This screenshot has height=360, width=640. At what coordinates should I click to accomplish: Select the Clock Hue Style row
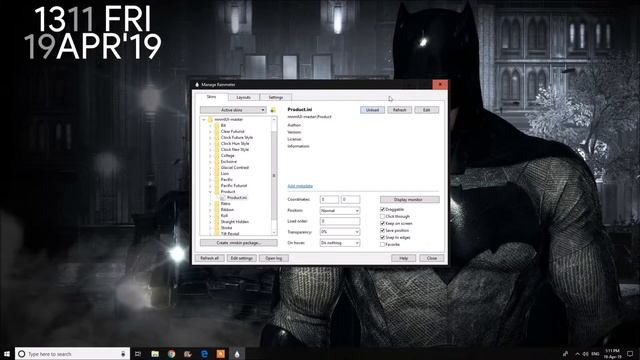(x=235, y=144)
